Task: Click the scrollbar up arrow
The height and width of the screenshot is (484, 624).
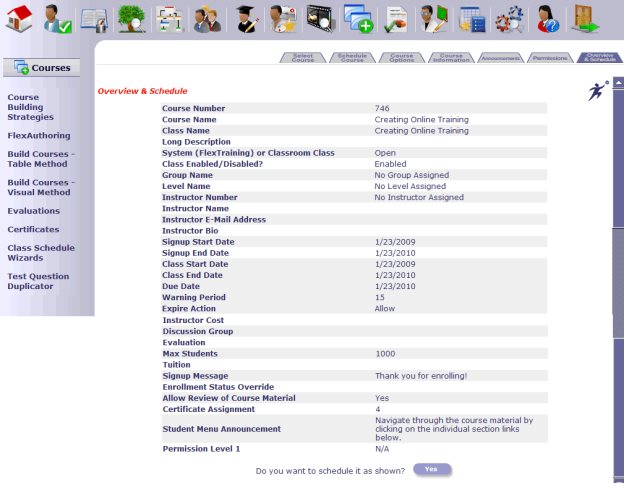Action: (618, 83)
